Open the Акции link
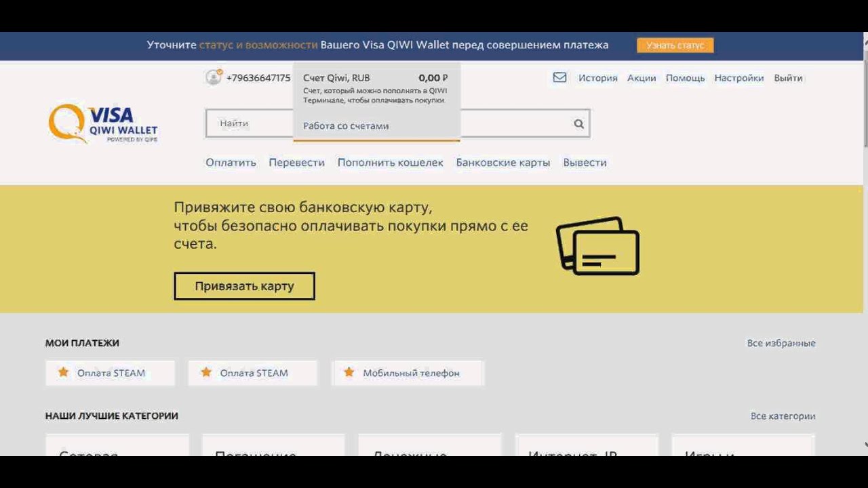Viewport: 868px width, 488px height. coord(642,78)
